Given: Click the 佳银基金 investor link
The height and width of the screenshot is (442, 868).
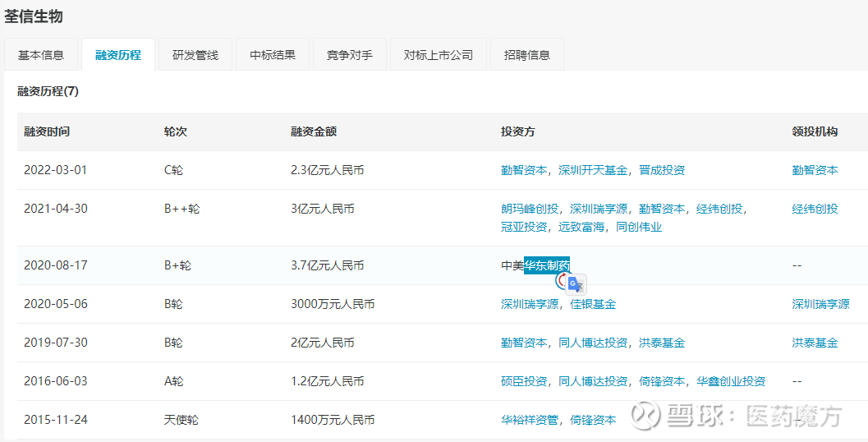Looking at the screenshot, I should (593, 304).
